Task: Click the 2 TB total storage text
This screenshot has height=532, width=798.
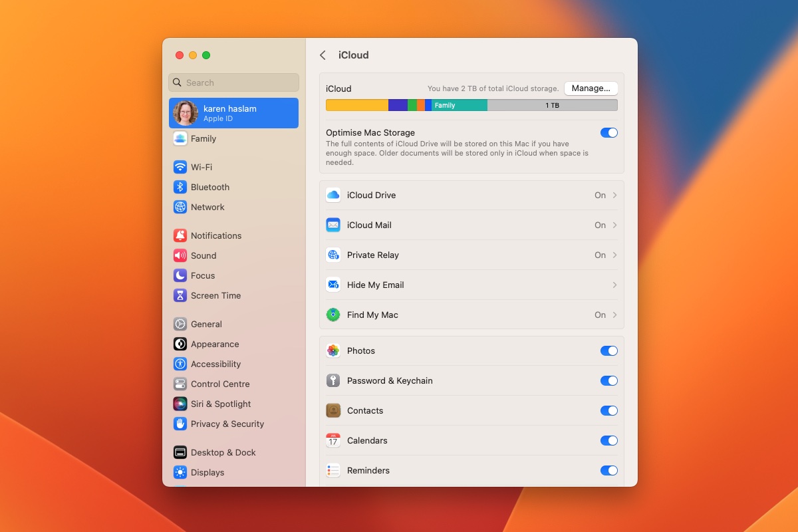Action: [493, 88]
